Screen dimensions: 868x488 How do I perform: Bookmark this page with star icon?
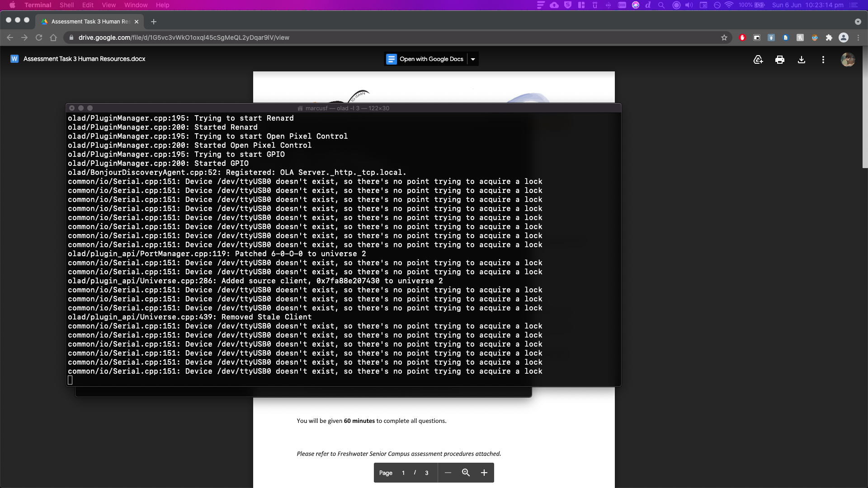tap(724, 38)
